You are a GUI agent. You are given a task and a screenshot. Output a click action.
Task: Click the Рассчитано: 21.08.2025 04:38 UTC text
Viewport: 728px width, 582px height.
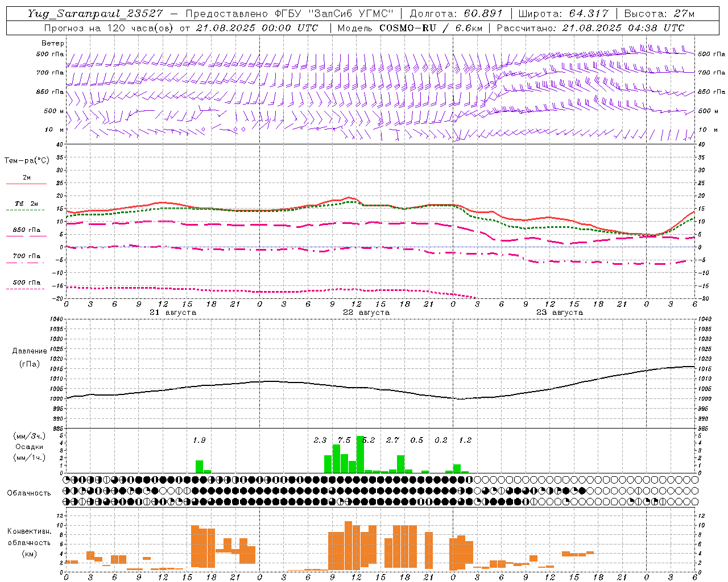[x=590, y=28]
